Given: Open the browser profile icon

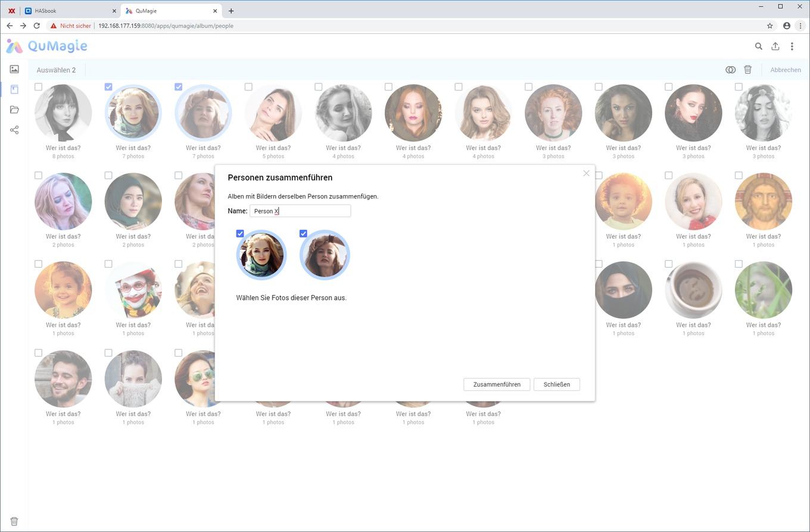Looking at the screenshot, I should click(x=786, y=26).
